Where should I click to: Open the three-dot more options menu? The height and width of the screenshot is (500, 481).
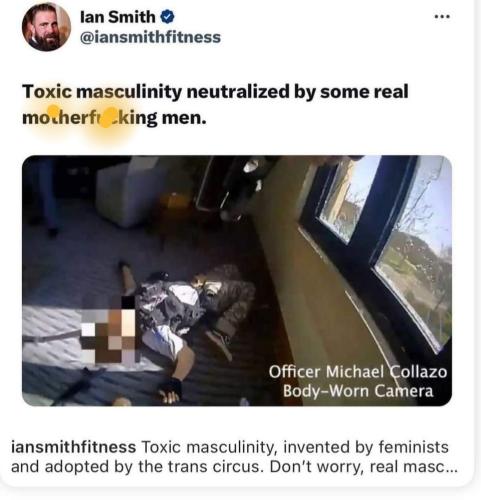point(443,16)
